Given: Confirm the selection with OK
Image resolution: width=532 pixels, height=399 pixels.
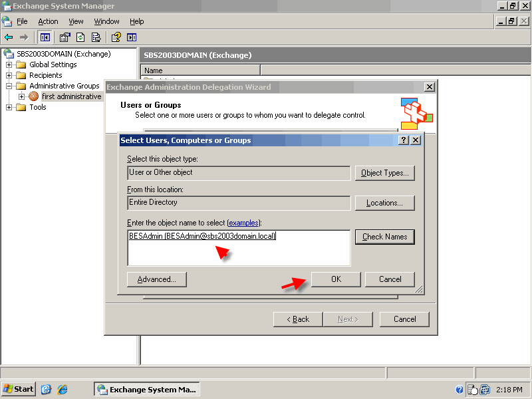Looking at the screenshot, I should tap(336, 279).
